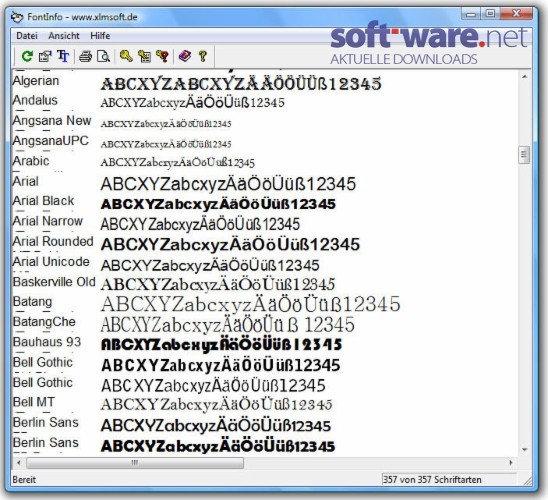Open the Ansicht menu
The image size is (548, 500).
tap(64, 36)
